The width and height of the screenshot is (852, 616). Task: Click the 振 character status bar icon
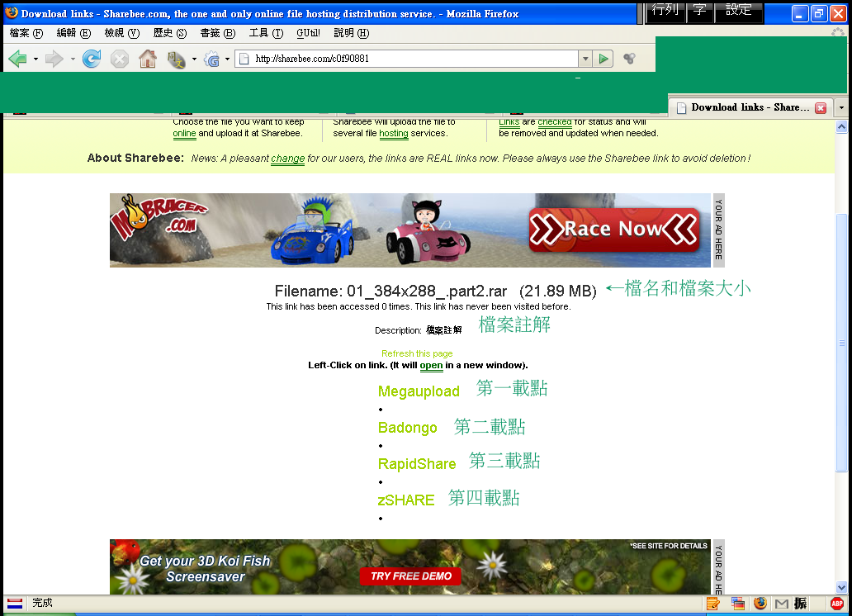point(800,603)
